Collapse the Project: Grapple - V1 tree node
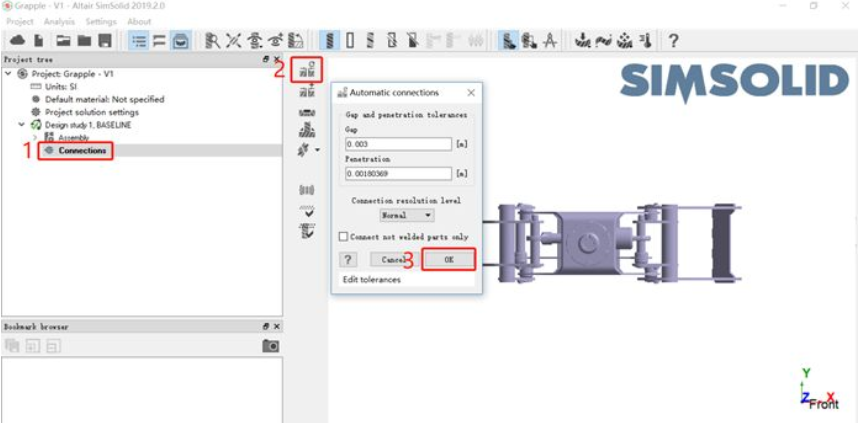 point(8,74)
